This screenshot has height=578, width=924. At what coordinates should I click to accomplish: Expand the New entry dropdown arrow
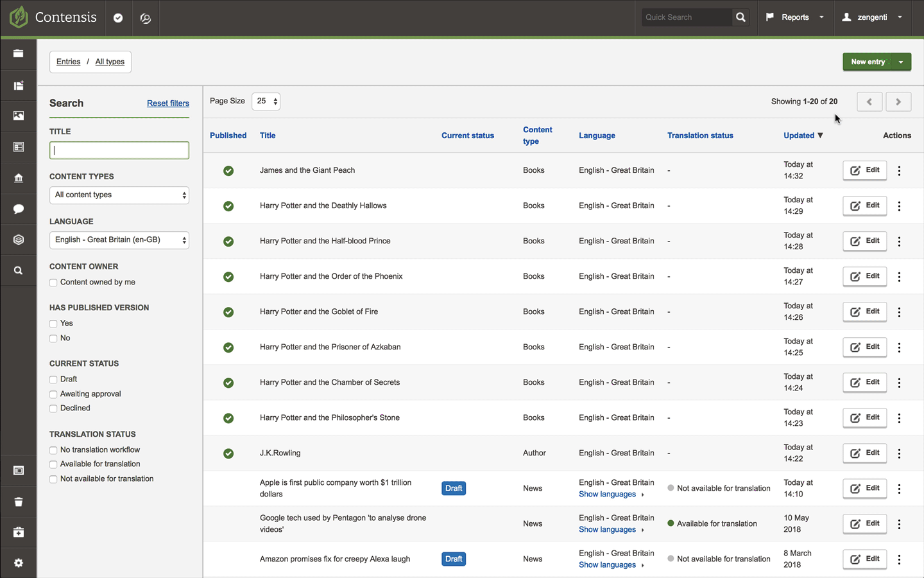[901, 62]
